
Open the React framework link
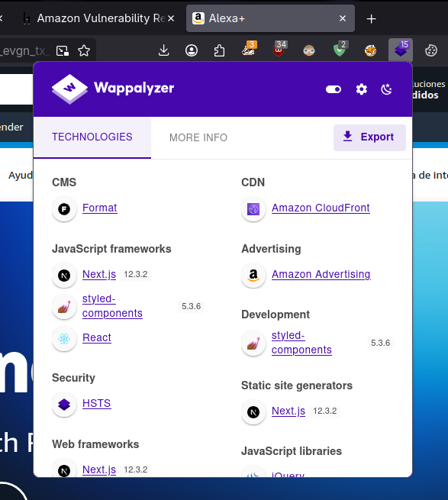tap(97, 337)
